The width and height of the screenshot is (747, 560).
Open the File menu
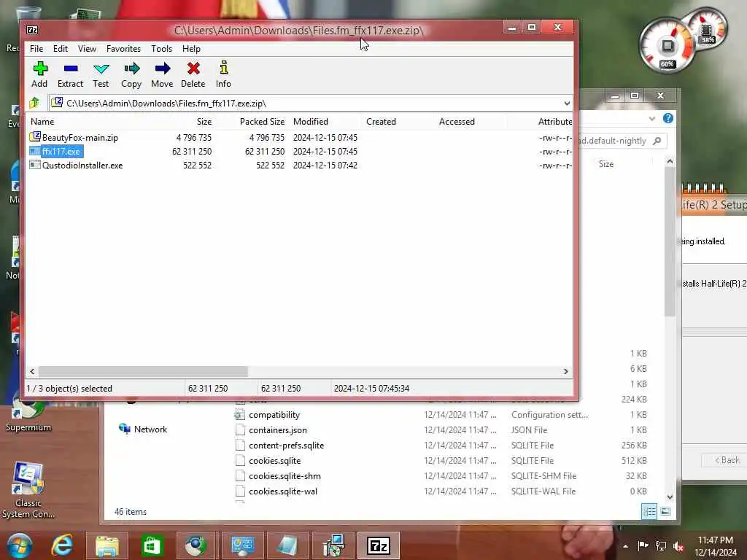(x=36, y=49)
